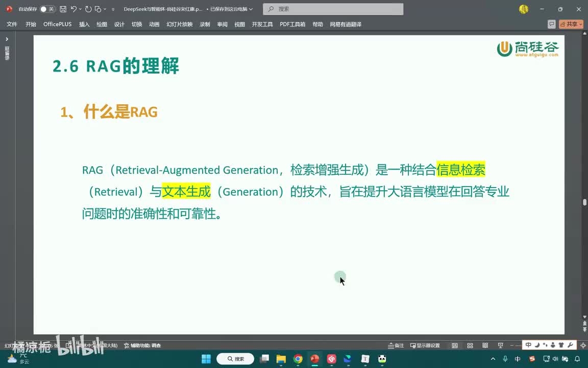Open File Explorer from the taskbar

point(281,359)
